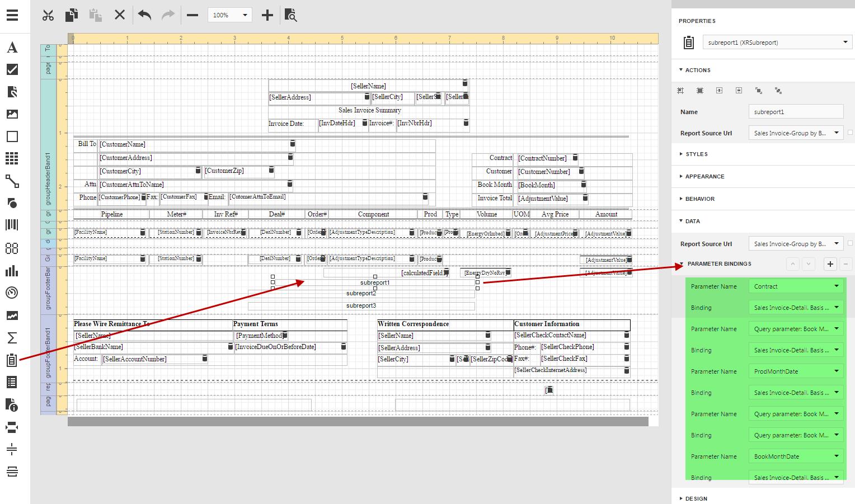Click marker square beside Data Report Source Url

click(850, 243)
